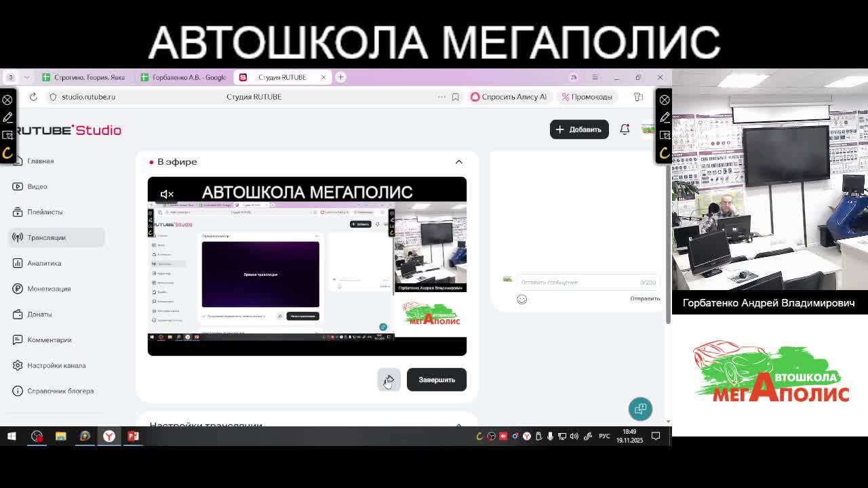Click the Трансляции broadcast icon

point(18,237)
